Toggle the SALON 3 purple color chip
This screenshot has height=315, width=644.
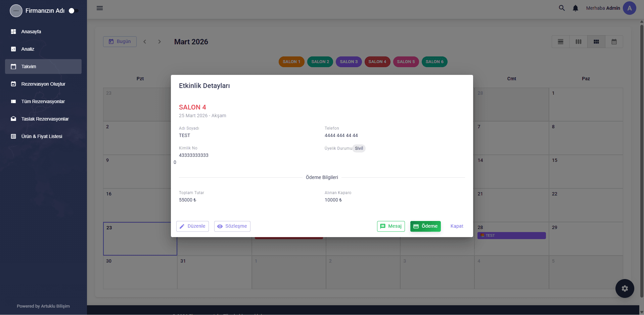point(349,62)
